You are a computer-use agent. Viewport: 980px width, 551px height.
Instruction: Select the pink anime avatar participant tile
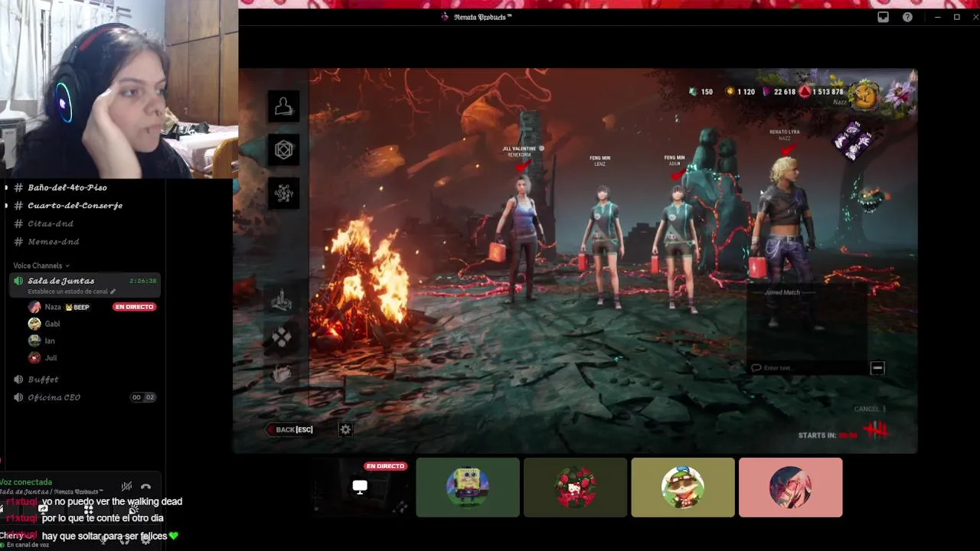[791, 487]
